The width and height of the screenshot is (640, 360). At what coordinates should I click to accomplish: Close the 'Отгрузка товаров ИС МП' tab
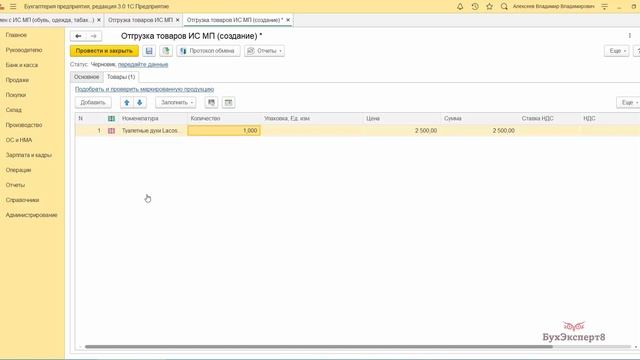click(178, 20)
